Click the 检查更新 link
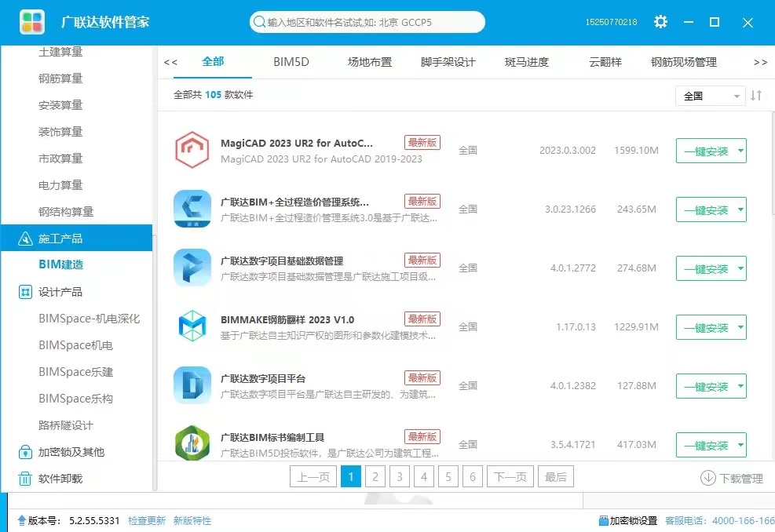The image size is (775, 532). 147,521
